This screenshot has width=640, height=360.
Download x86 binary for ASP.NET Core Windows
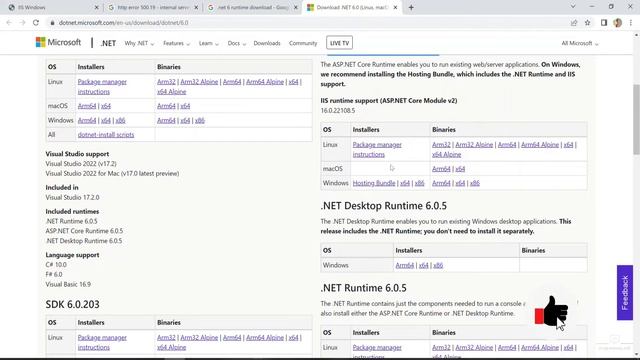(x=475, y=183)
